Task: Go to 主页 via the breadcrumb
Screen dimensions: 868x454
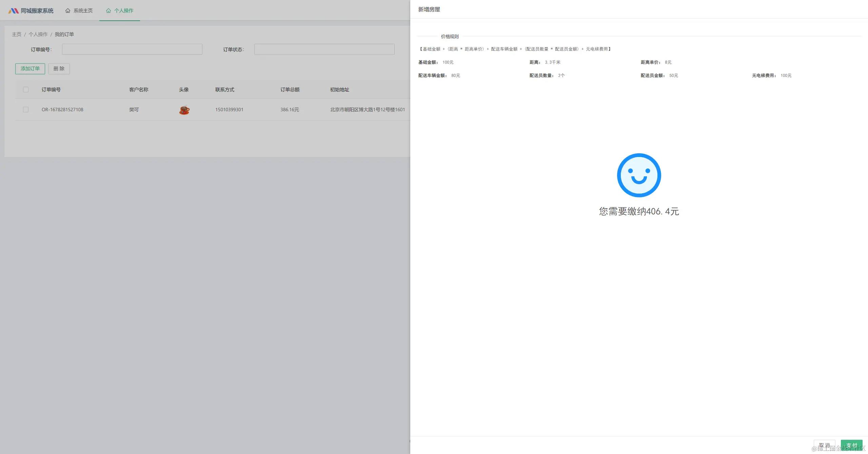Action: [x=16, y=34]
